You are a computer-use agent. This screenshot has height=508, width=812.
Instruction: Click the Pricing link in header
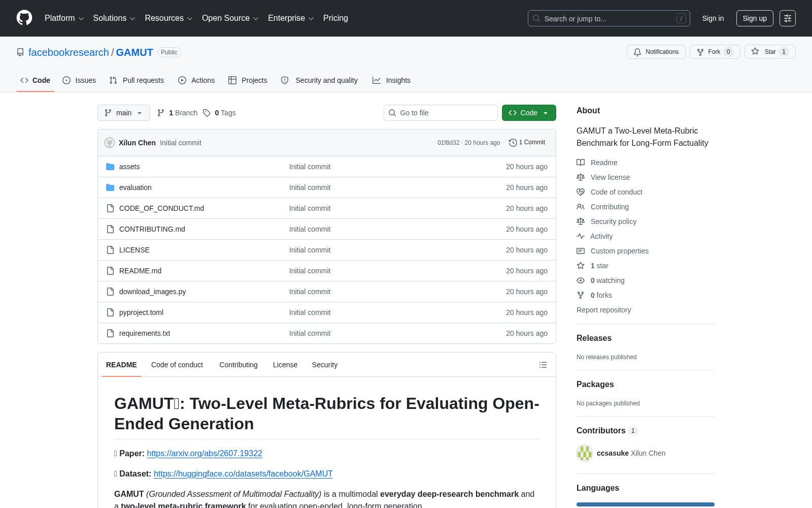pyautogui.click(x=335, y=18)
